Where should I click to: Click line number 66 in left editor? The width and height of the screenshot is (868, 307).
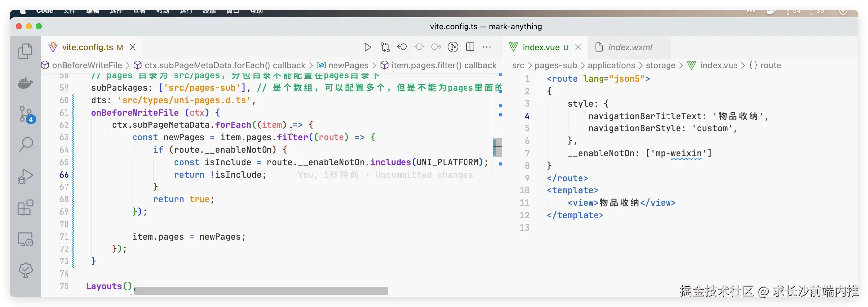coord(64,175)
